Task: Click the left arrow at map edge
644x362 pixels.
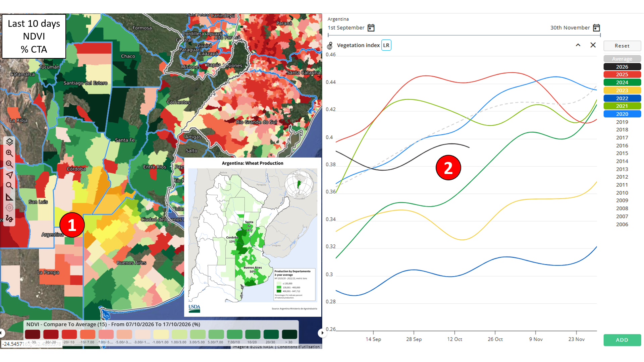Action: [x=2, y=333]
